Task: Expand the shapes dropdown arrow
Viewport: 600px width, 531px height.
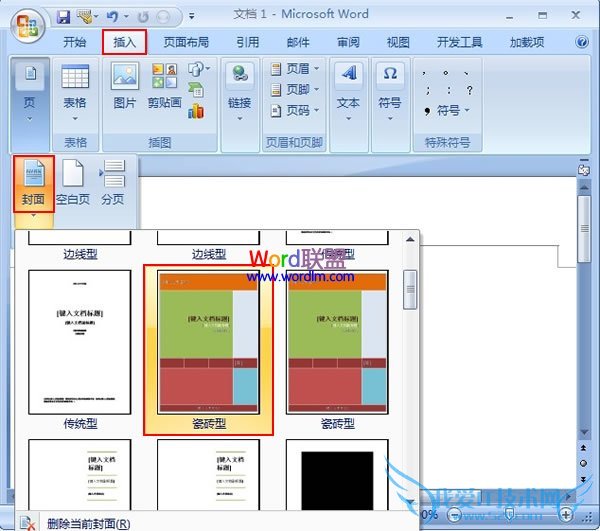Action: click(208, 69)
